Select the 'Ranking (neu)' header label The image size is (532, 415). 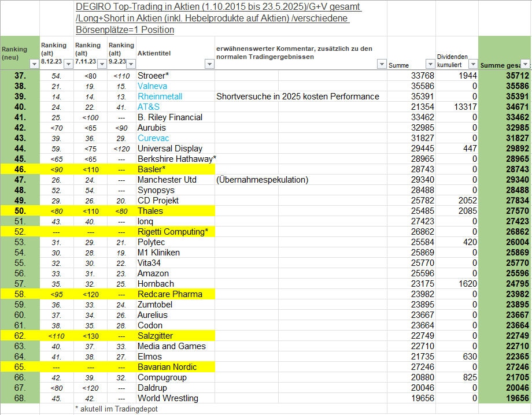coord(14,53)
